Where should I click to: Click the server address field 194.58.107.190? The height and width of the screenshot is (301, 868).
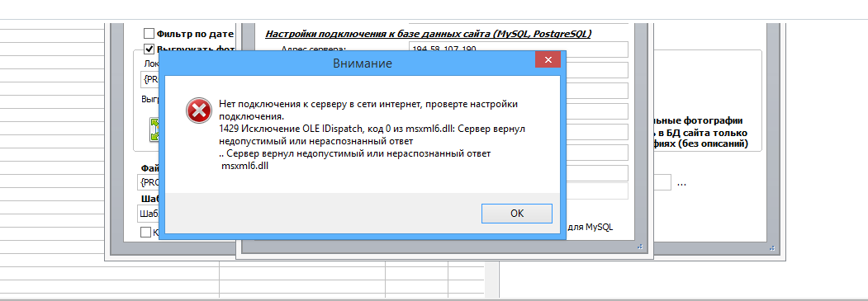pyautogui.click(x=519, y=49)
